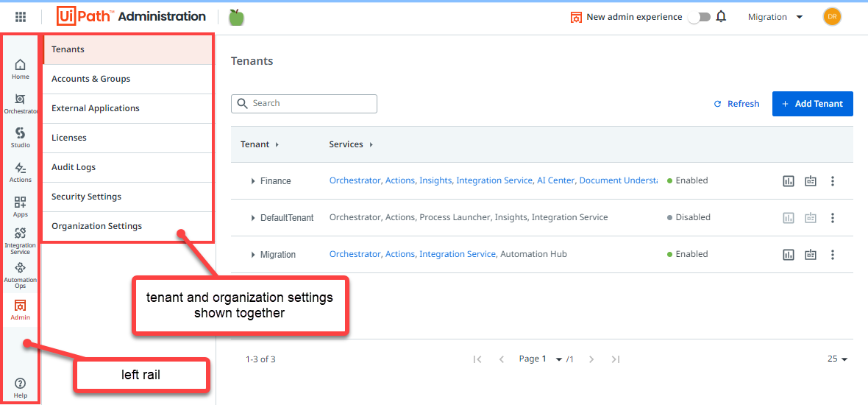Click the green apple organization logo
This screenshot has height=405, width=868.
click(x=236, y=17)
